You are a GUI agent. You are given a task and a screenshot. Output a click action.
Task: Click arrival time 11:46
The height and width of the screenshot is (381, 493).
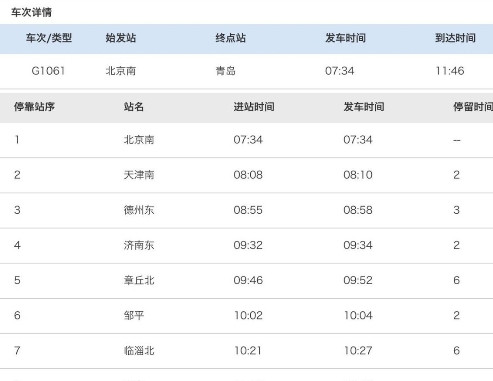click(x=450, y=71)
